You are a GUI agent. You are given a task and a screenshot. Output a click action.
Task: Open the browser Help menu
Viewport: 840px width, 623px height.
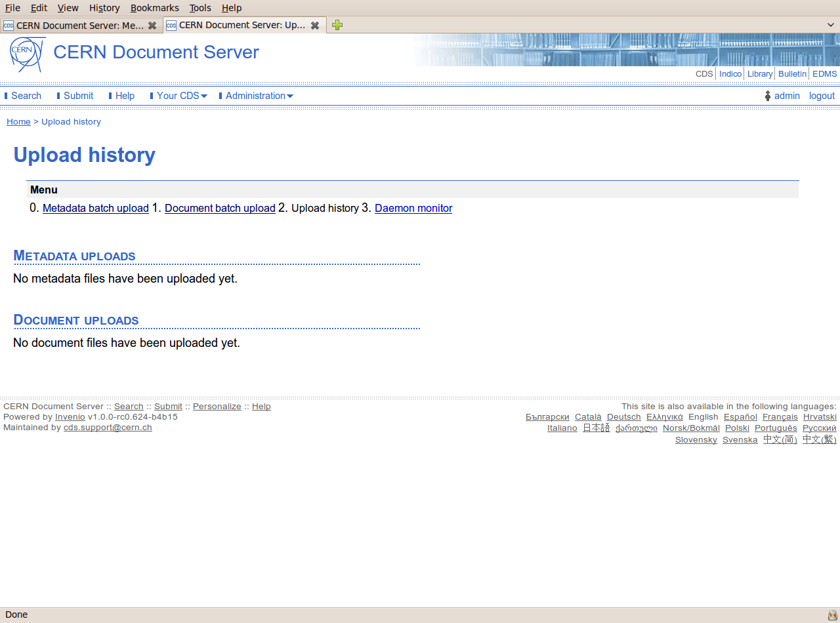click(x=232, y=8)
